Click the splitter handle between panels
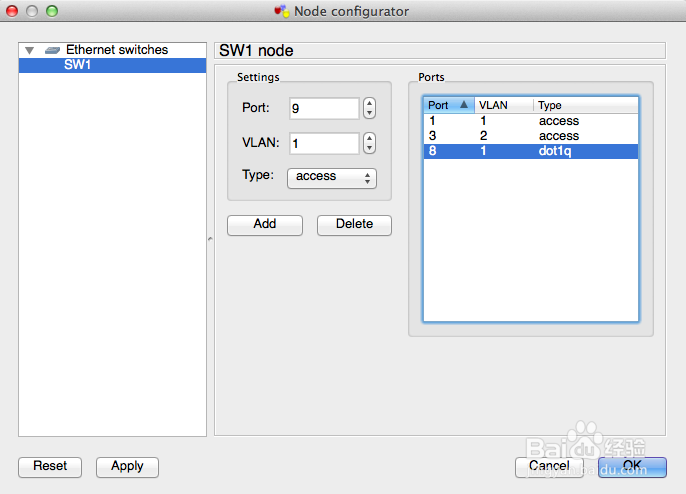 [210, 239]
